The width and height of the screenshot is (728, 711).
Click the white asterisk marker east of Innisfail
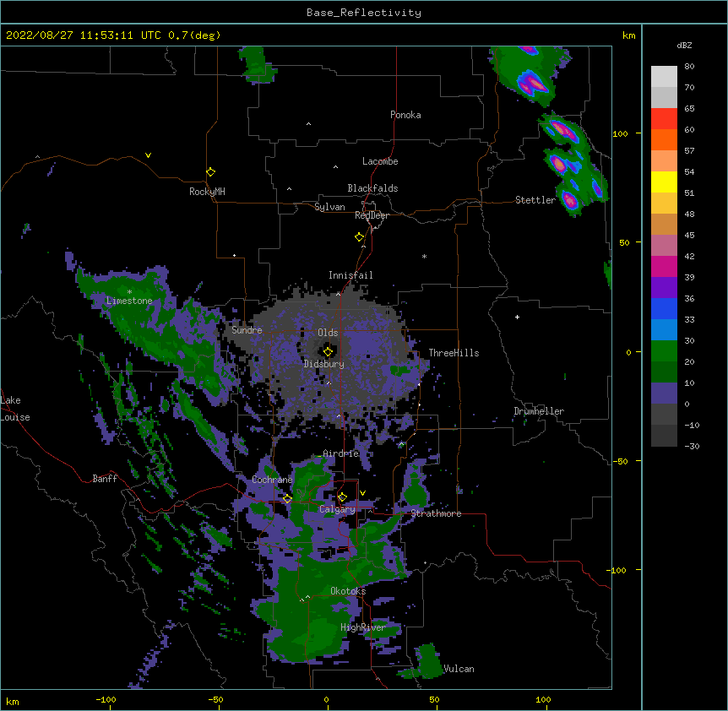424,256
